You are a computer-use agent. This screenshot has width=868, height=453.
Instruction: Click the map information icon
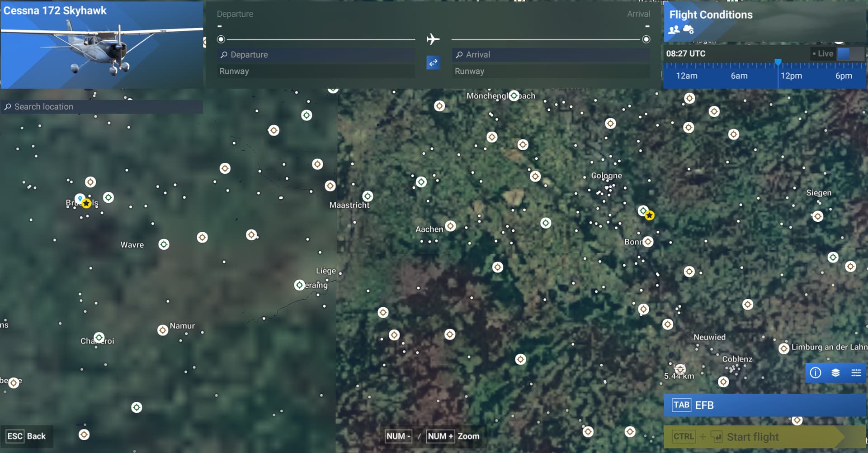tap(816, 373)
